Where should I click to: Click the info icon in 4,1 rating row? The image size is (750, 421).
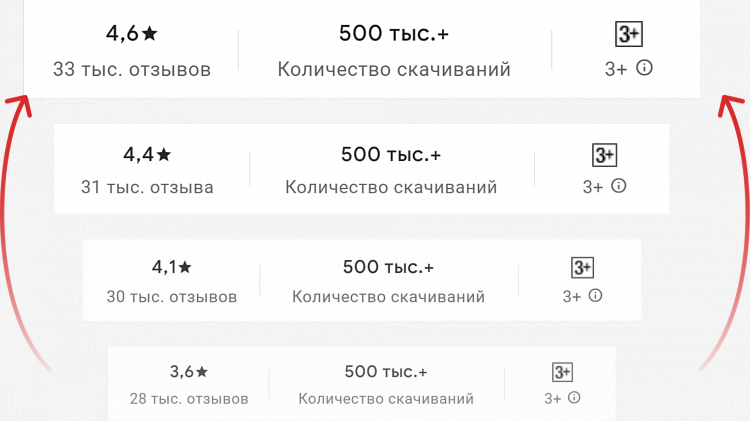pyautogui.click(x=596, y=295)
